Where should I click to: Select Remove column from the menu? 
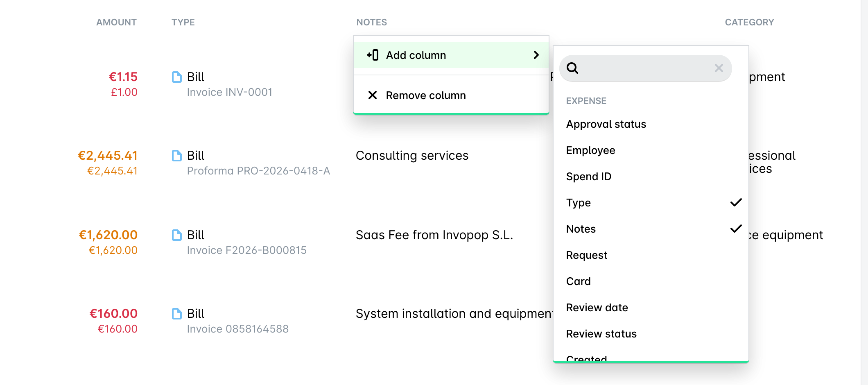point(451,95)
